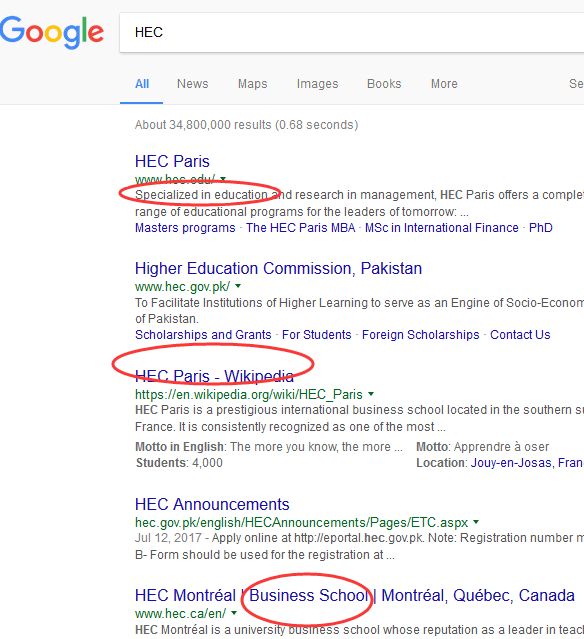584x639 pixels.
Task: Open the Foreign Scholarships sitelink
Action: pyautogui.click(x=421, y=335)
